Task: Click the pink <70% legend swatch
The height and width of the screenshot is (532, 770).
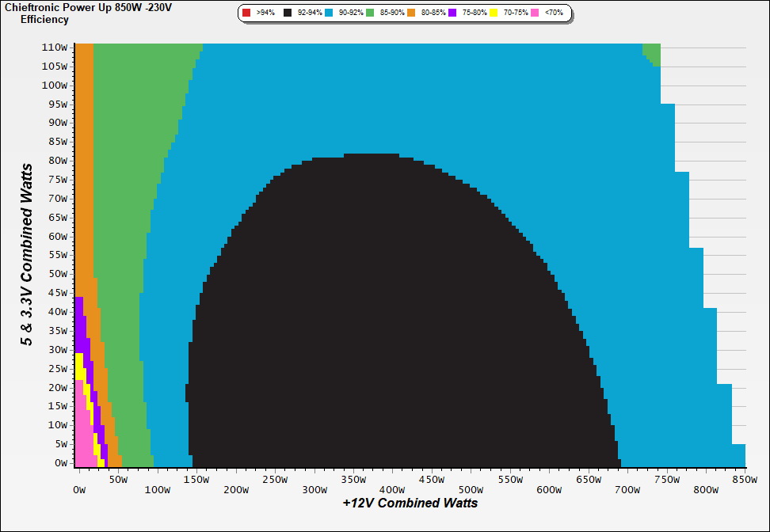Action: click(536, 13)
